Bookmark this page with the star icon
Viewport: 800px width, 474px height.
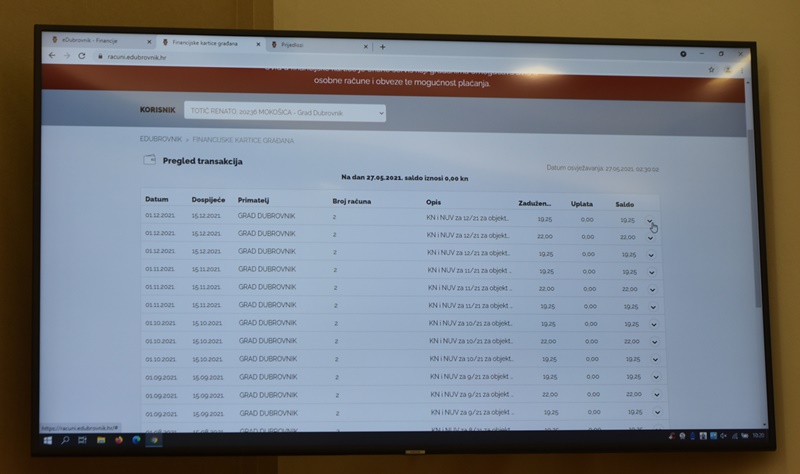711,69
